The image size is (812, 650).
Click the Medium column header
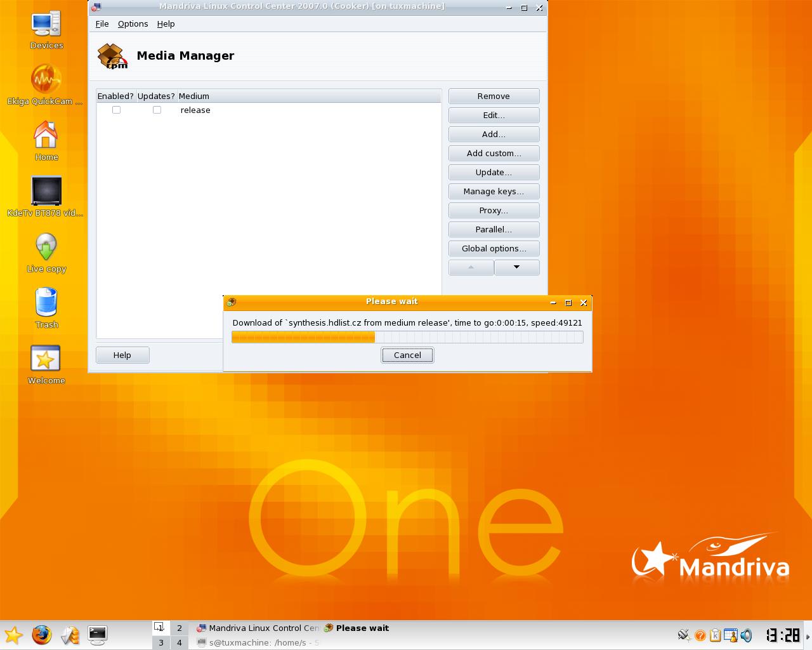click(x=309, y=96)
